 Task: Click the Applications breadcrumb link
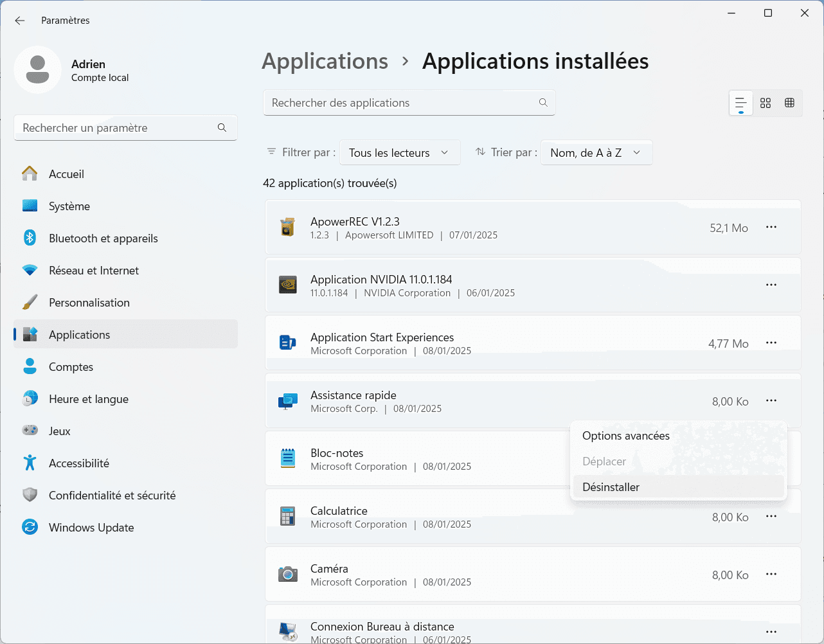click(x=325, y=61)
